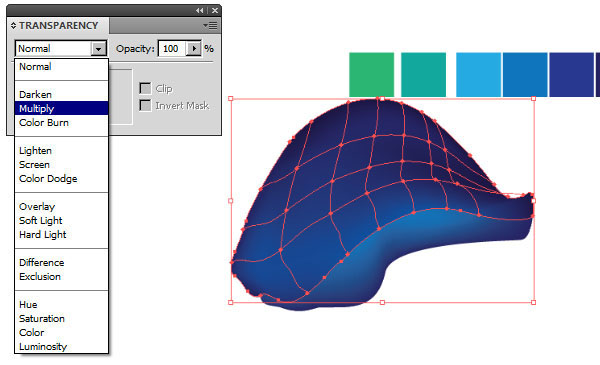Click the bottom-center bounding box handle
The height and width of the screenshot is (365, 600).
click(x=382, y=303)
